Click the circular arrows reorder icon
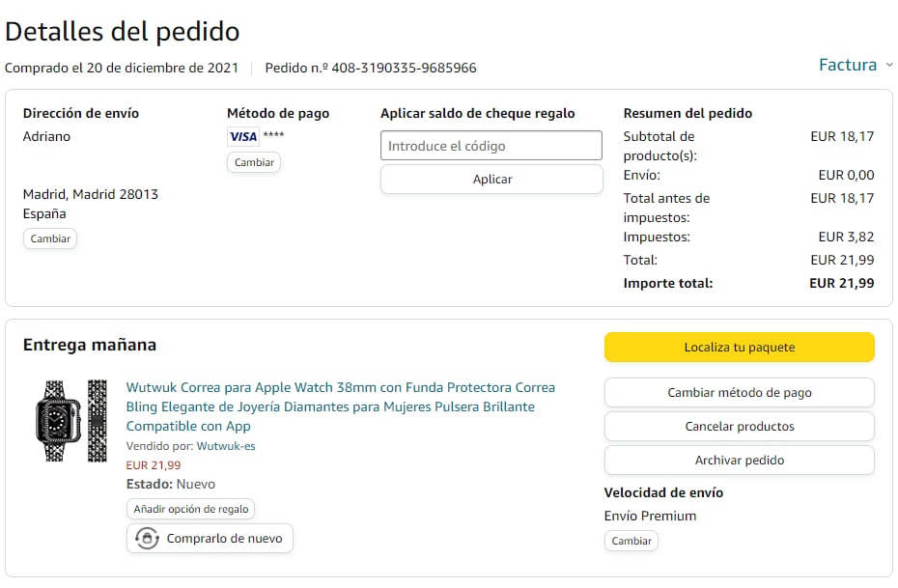Image resolution: width=898 pixels, height=588 pixels. pos(147,539)
